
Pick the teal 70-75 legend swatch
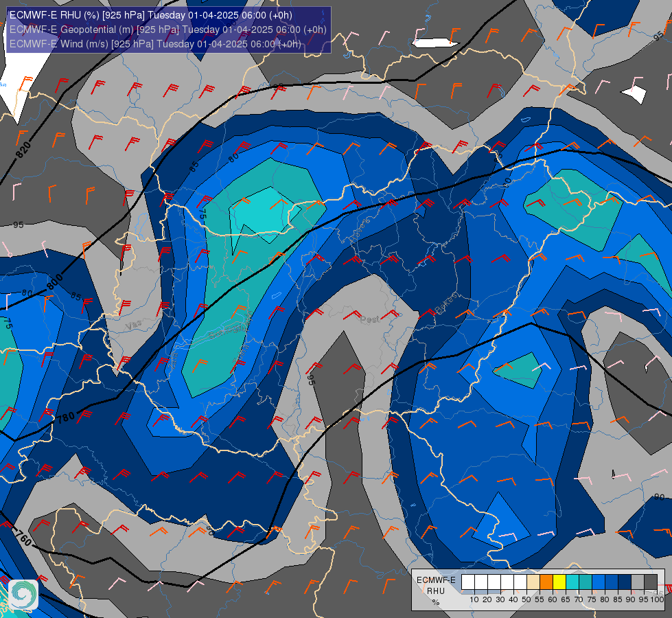pyautogui.click(x=586, y=582)
